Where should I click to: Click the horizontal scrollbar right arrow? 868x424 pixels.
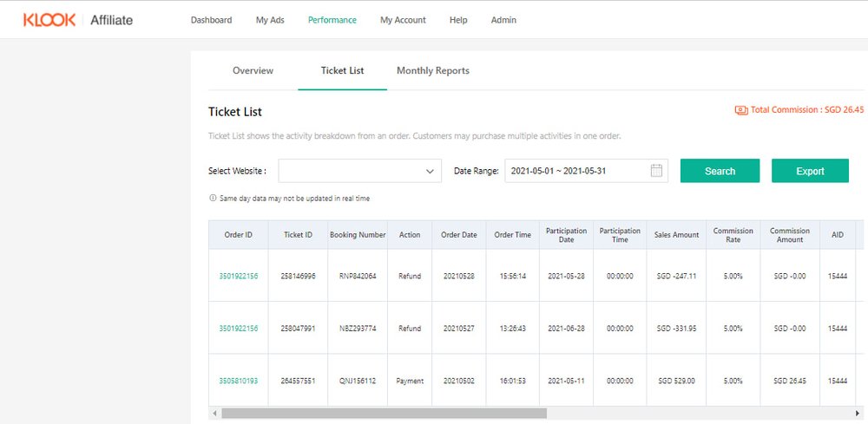pyautogui.click(x=858, y=414)
